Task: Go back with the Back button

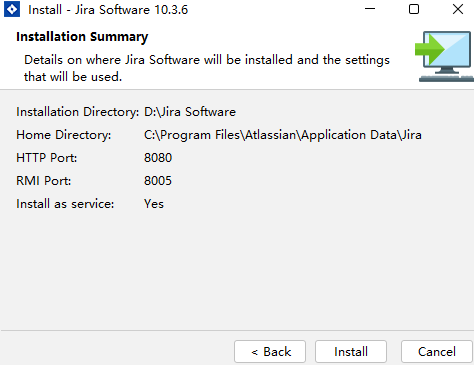Action: coord(270,351)
